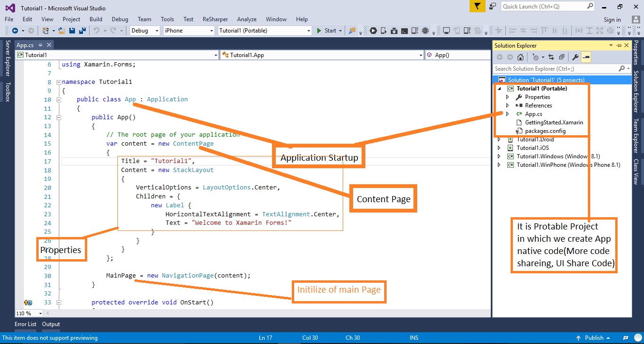Click Collapse All in Solution Explorer
Viewport: 644px width, 344px height.
pyautogui.click(x=561, y=57)
